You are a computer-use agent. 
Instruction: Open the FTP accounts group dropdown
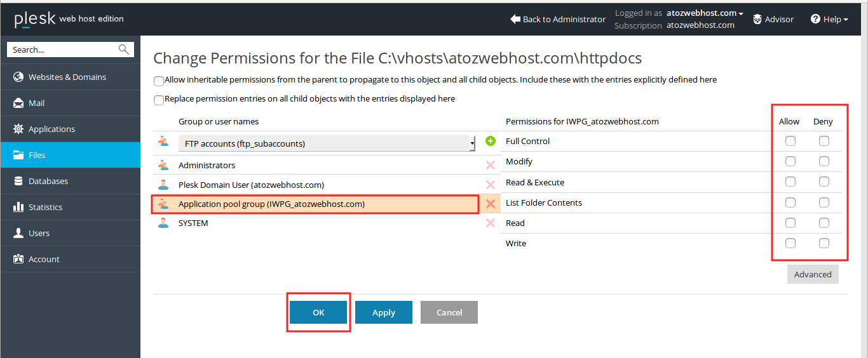pos(327,143)
